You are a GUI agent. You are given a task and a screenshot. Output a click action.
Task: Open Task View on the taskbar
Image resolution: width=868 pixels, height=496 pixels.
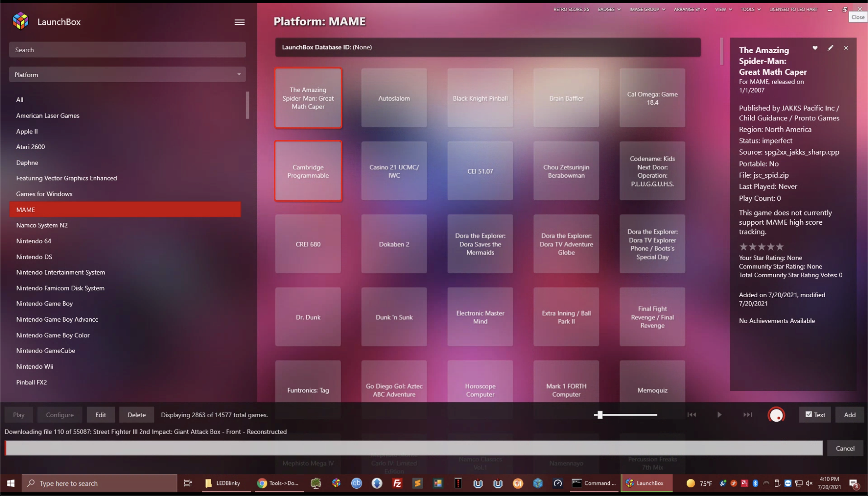pyautogui.click(x=188, y=483)
